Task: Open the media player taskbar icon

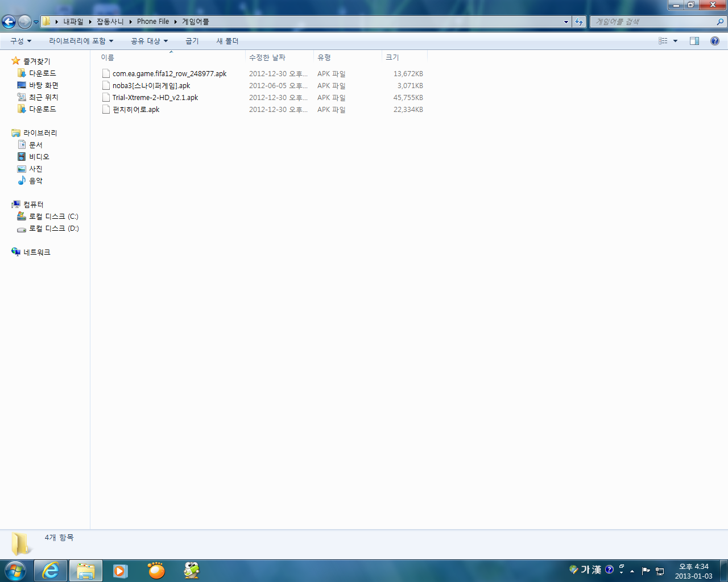Action: (121, 570)
